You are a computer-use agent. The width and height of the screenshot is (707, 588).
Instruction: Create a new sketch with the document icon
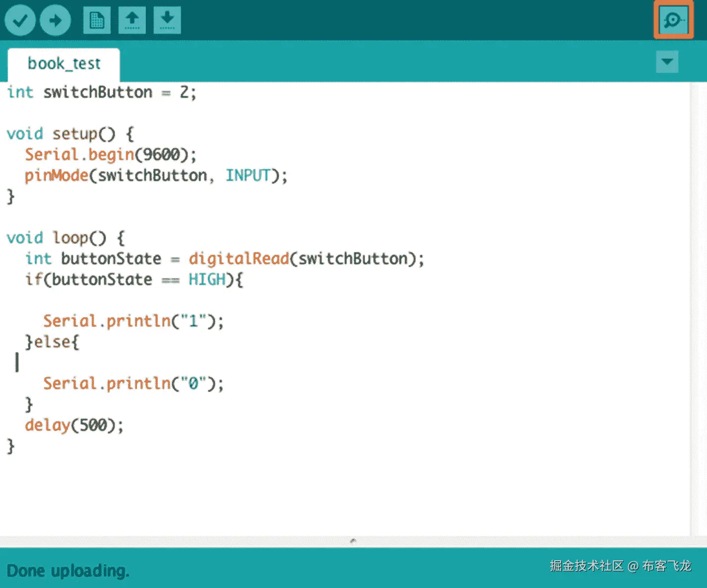96,20
